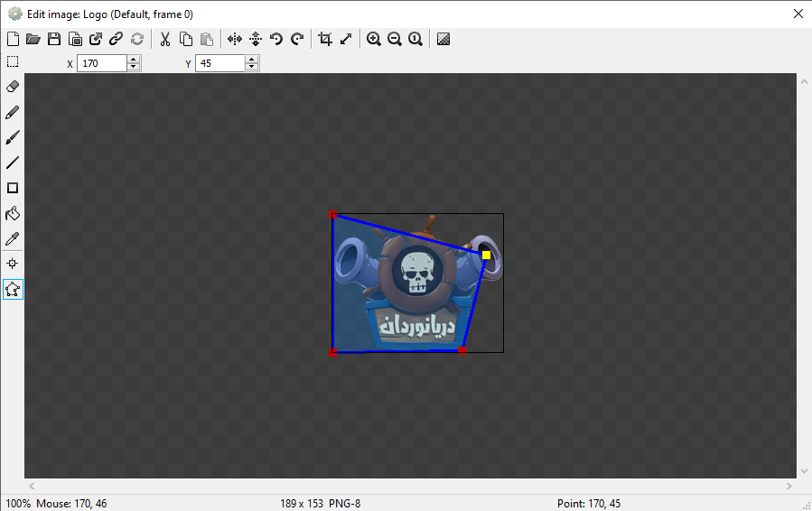This screenshot has height=511, width=812.
Task: Save the image using floppy disk icon
Action: click(54, 39)
